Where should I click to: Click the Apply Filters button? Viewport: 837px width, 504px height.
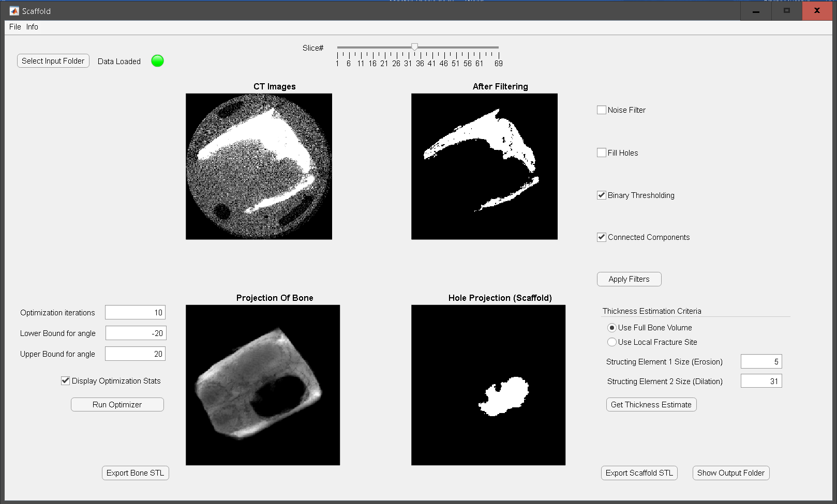629,279
